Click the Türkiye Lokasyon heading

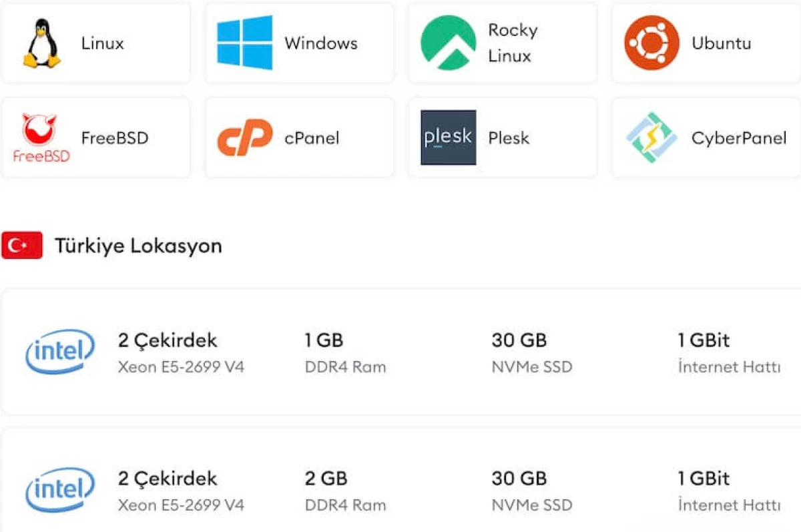(x=138, y=246)
